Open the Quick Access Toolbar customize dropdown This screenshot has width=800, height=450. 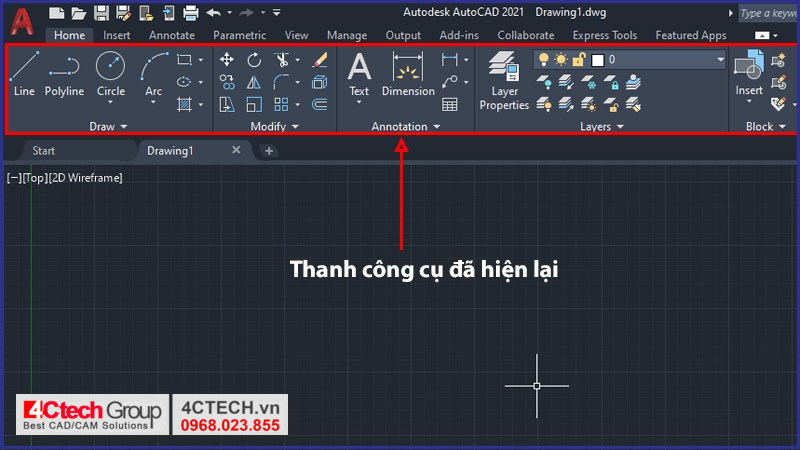277,13
